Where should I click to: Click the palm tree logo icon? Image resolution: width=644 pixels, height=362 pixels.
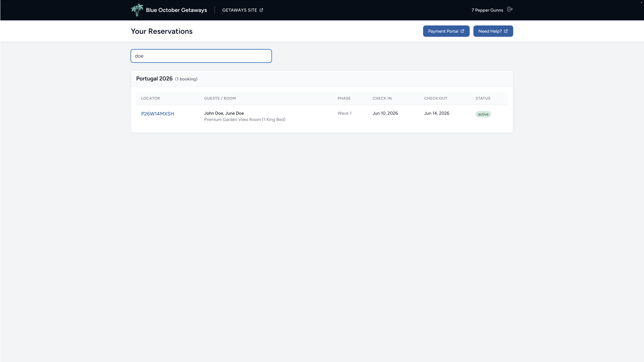[x=137, y=10]
